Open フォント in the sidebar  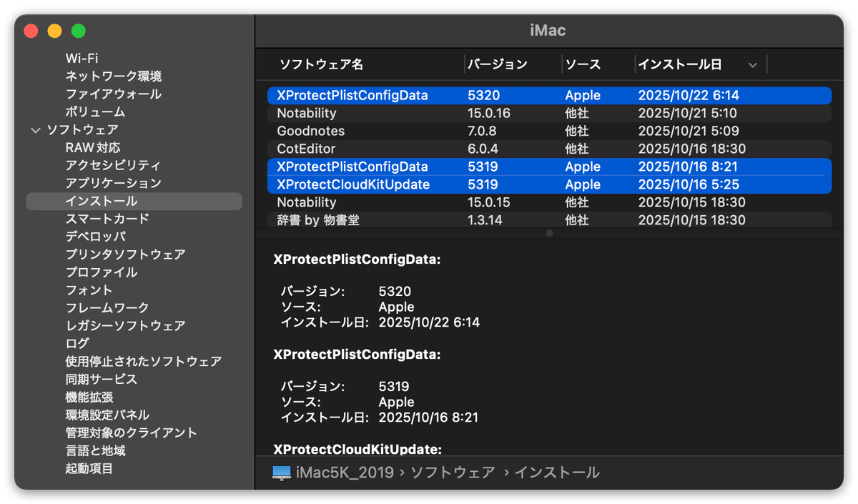click(89, 290)
